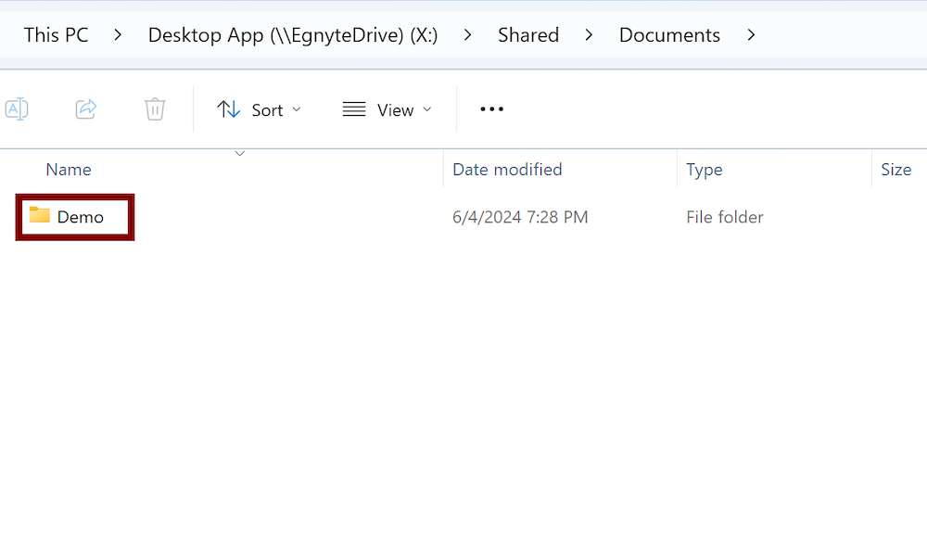Expand the View dropdown arrow
Screen dimensions: 927x560
point(427,108)
